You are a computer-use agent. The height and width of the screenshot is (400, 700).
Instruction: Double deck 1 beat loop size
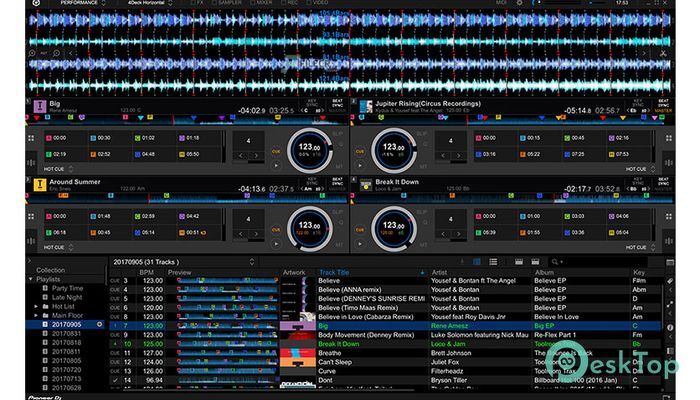click(256, 156)
